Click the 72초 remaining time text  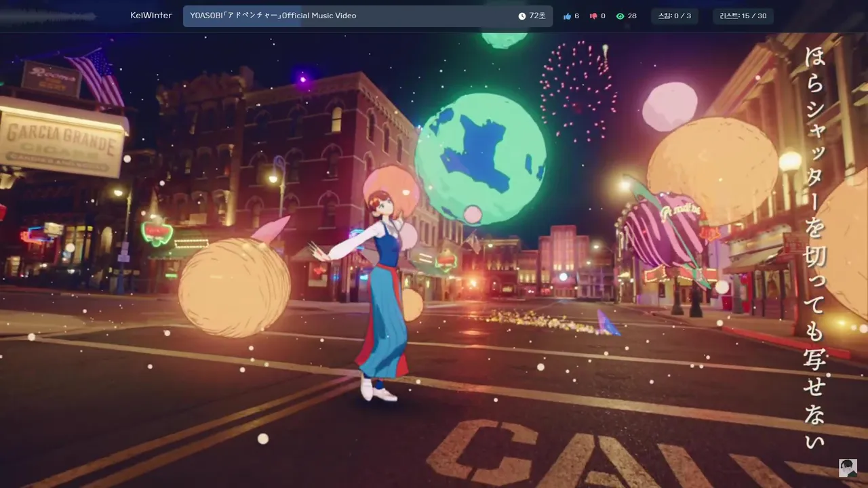click(537, 16)
